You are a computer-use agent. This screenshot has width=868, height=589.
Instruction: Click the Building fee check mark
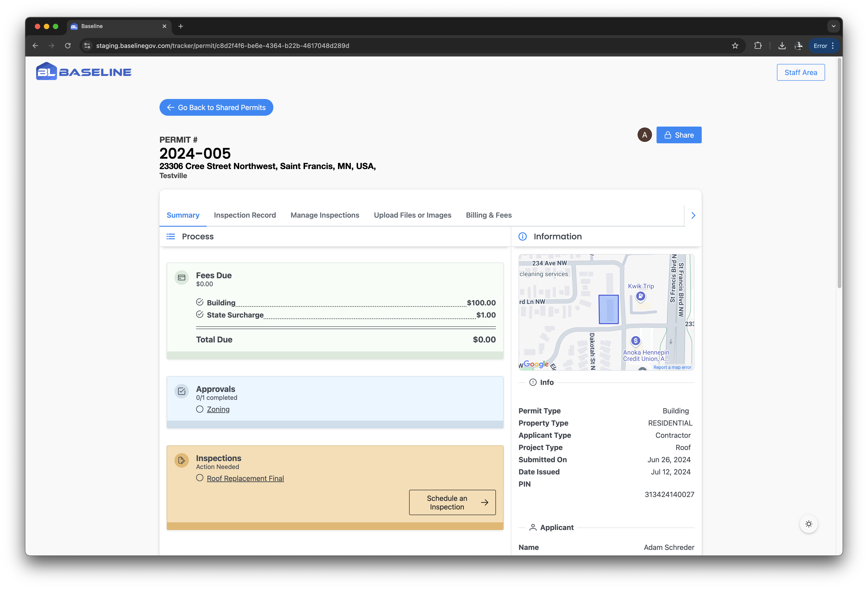(x=200, y=302)
